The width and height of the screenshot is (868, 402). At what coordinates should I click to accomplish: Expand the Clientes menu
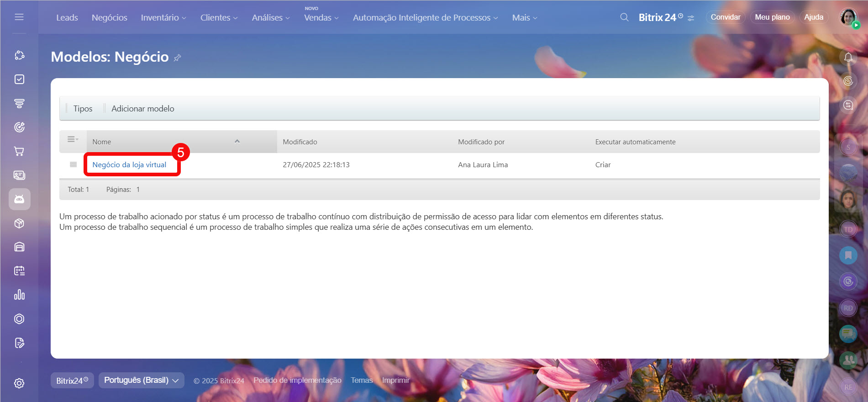click(x=219, y=17)
